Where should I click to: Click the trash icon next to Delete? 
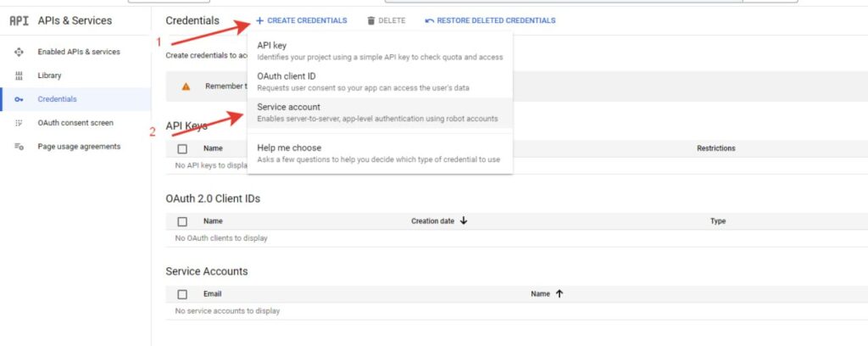tap(371, 20)
